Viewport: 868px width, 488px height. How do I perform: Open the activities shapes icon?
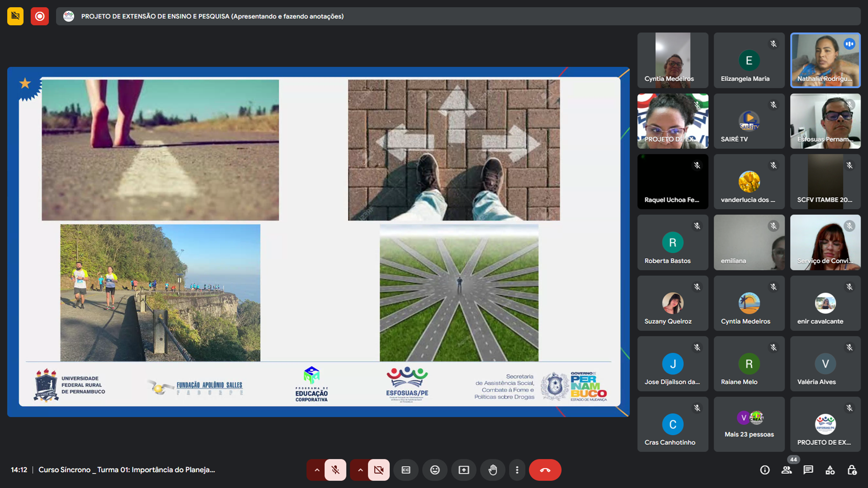click(830, 470)
